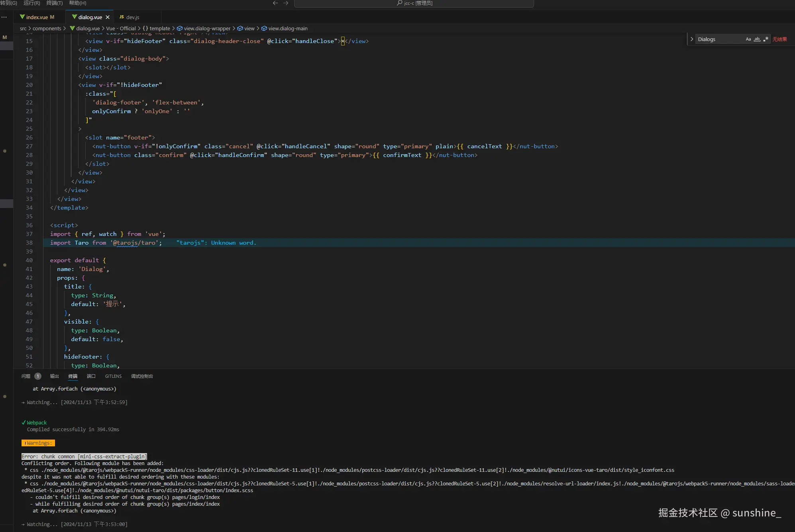Open the 帮助(H) menu
This screenshot has height=532, width=795.
pos(77,3)
